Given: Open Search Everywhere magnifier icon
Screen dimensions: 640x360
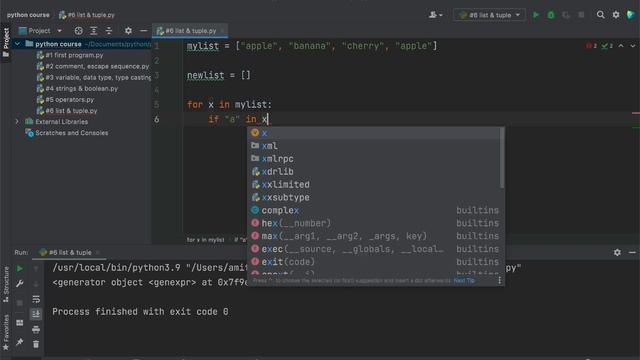Looking at the screenshot, I should [x=600, y=15].
